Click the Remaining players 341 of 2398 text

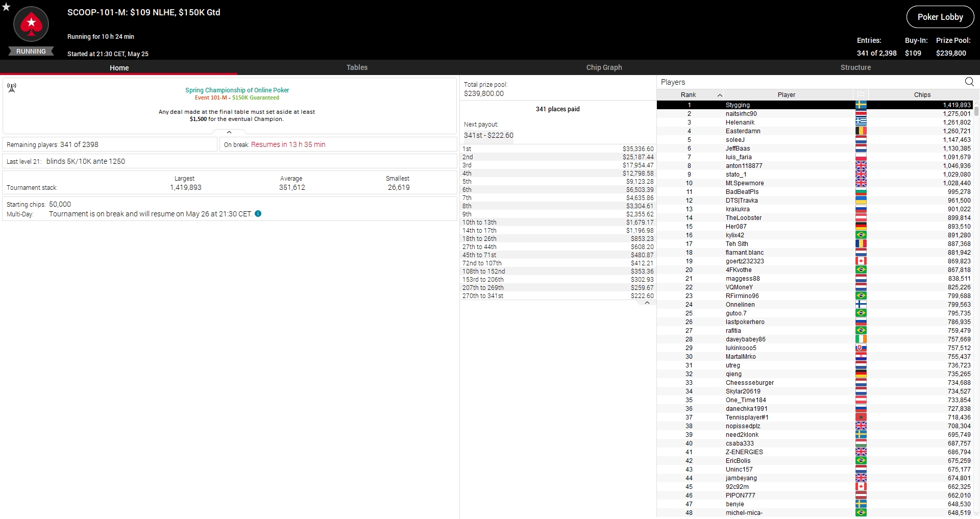[53, 144]
